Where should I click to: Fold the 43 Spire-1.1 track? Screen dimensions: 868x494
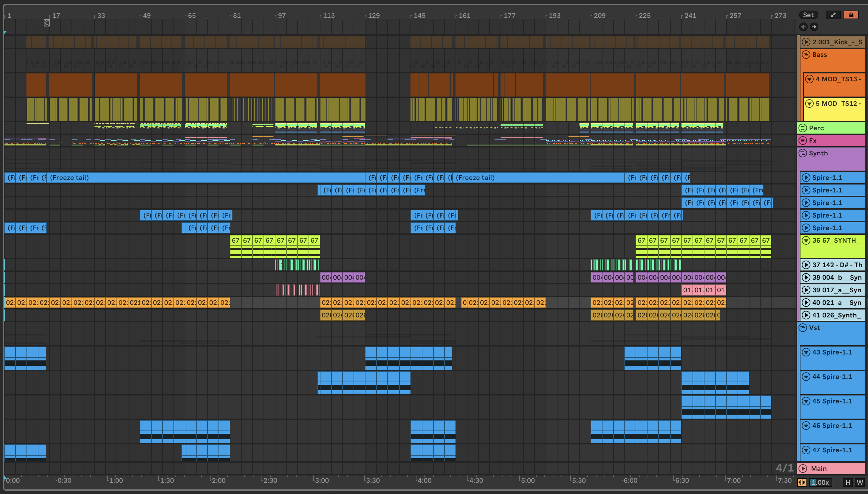pyautogui.click(x=806, y=352)
